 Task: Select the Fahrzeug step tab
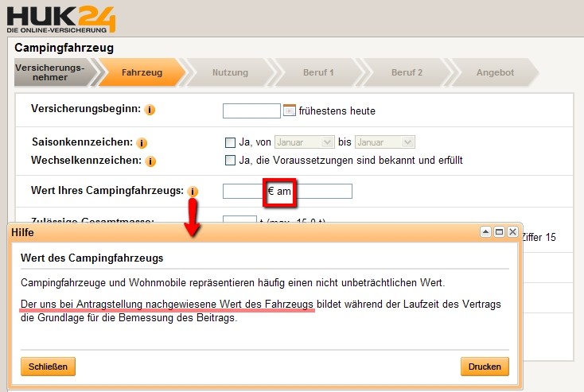coord(142,72)
